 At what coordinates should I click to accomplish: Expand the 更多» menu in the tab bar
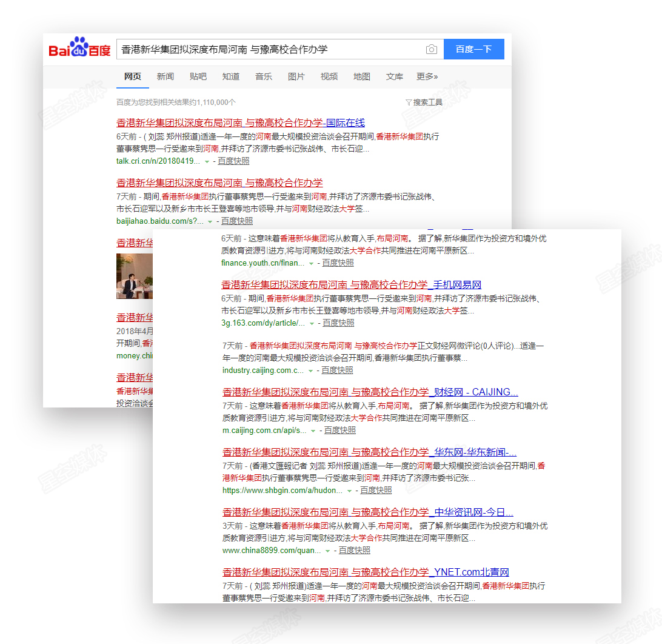pos(427,76)
